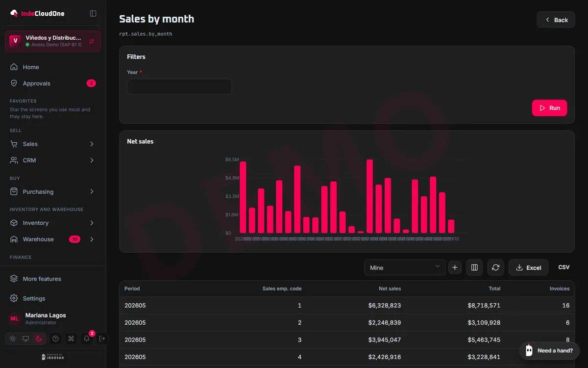Switch to system theme
Viewport: 588px width, 368px height.
pyautogui.click(x=26, y=339)
